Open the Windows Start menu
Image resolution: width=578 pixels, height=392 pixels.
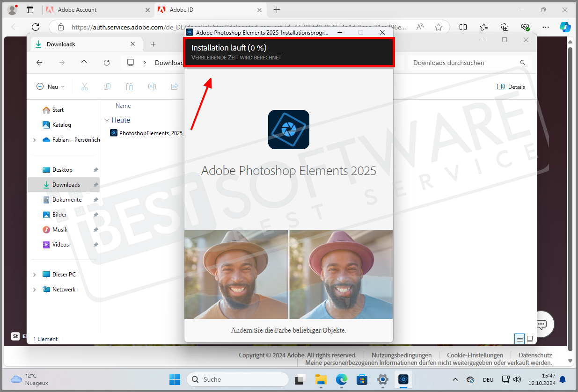tap(175, 379)
